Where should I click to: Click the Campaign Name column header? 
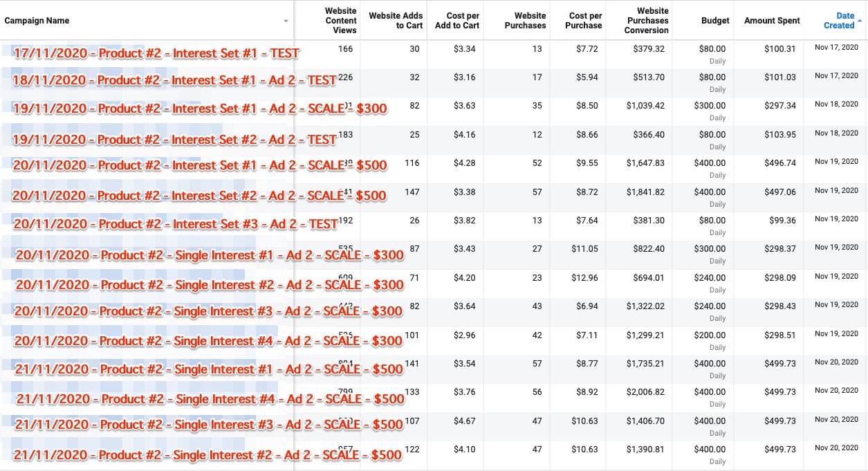(37, 21)
